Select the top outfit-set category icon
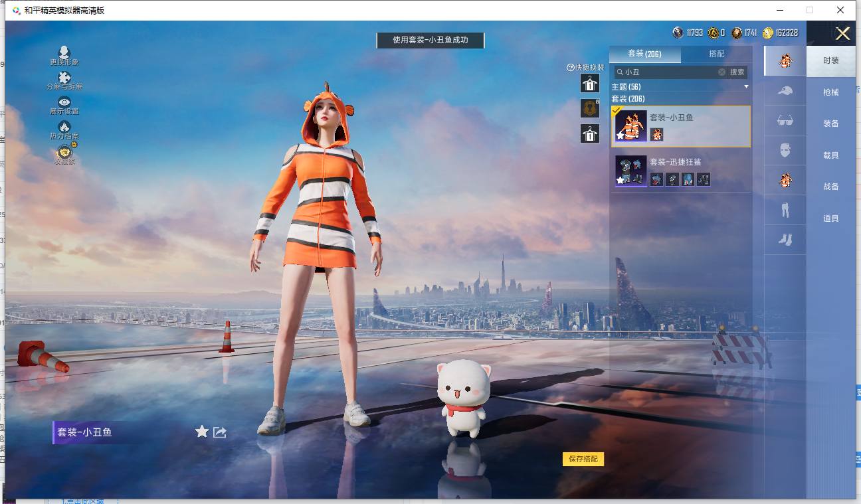The width and height of the screenshot is (861, 504). [785, 60]
